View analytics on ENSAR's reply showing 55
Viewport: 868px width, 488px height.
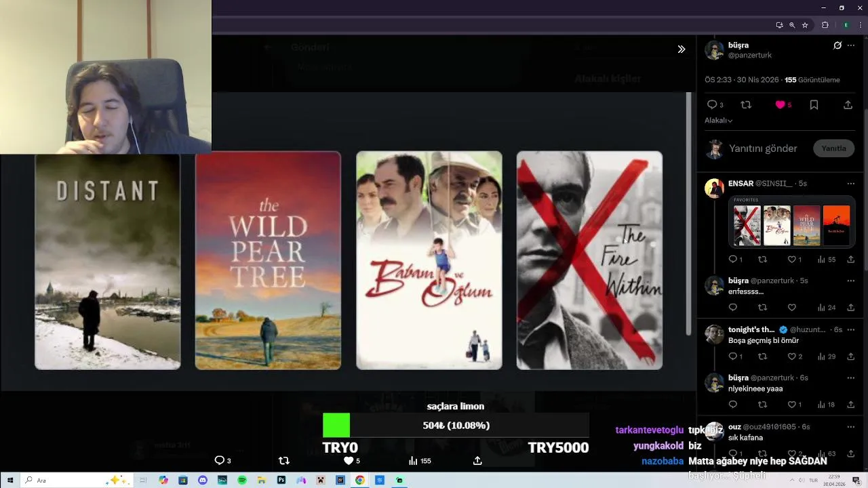click(827, 260)
